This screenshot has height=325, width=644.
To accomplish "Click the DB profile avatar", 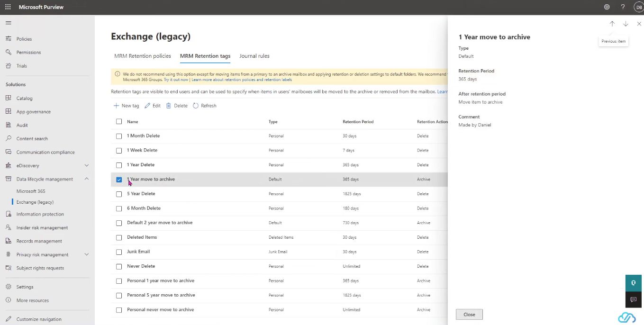I will (x=638, y=7).
